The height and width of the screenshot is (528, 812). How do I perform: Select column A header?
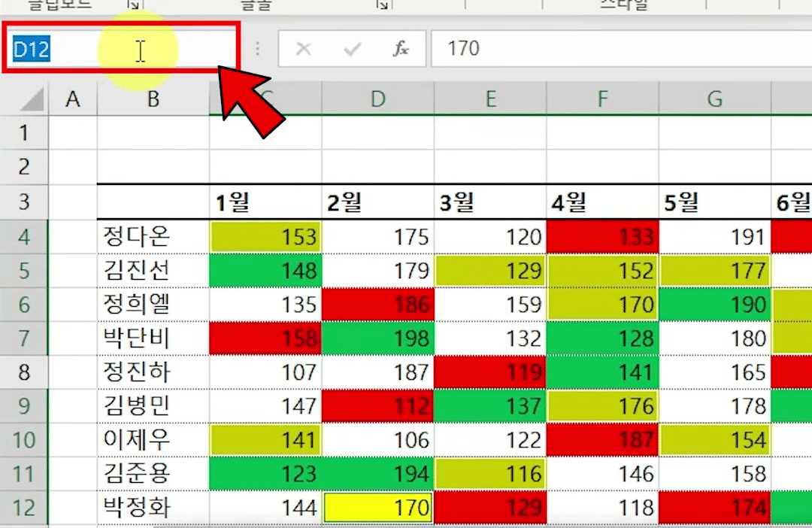tap(72, 99)
